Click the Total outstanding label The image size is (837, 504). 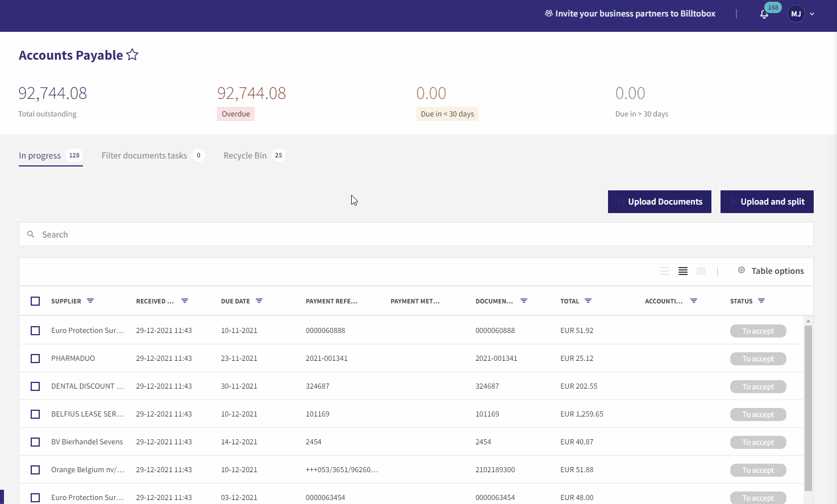click(47, 114)
